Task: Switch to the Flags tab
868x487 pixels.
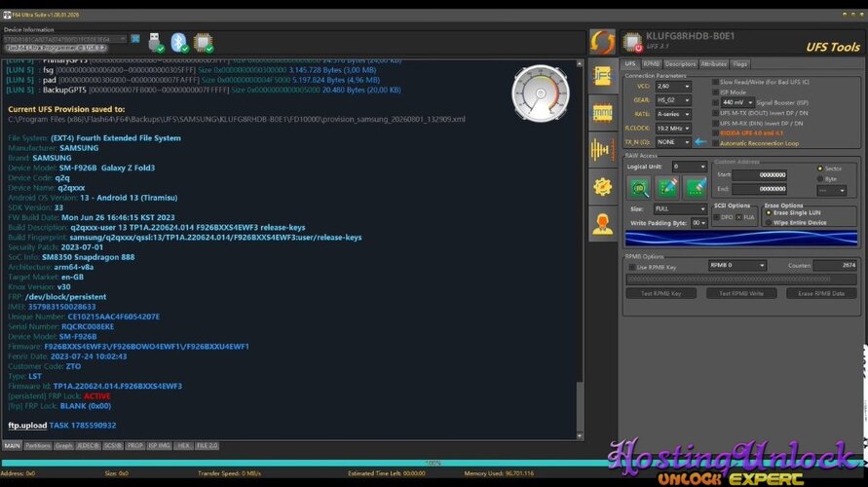Action: click(x=740, y=64)
